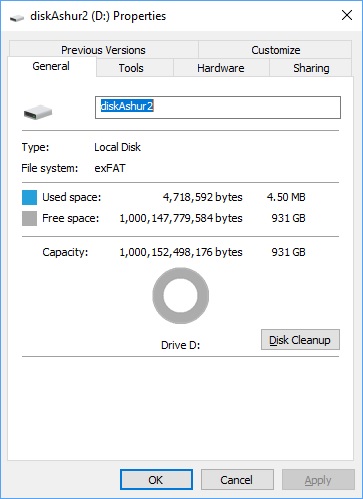This screenshot has width=363, height=499.
Task: Click '1,000,152,498,176 bytes' capacity value
Action: [181, 252]
